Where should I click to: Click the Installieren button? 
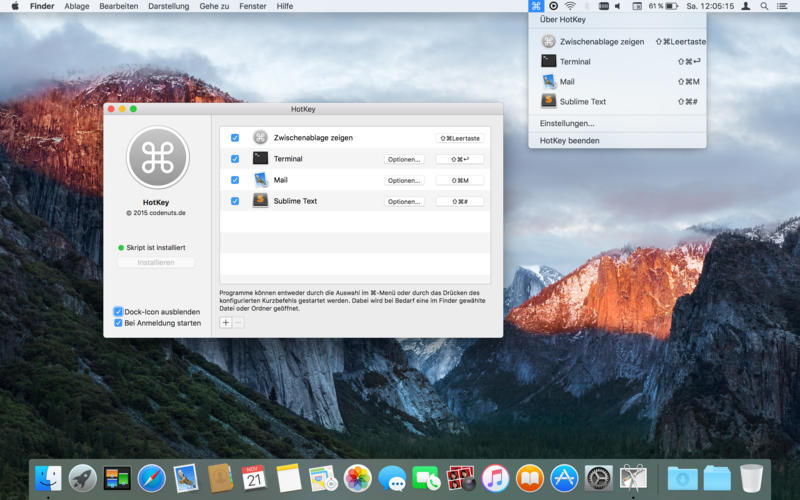(156, 262)
